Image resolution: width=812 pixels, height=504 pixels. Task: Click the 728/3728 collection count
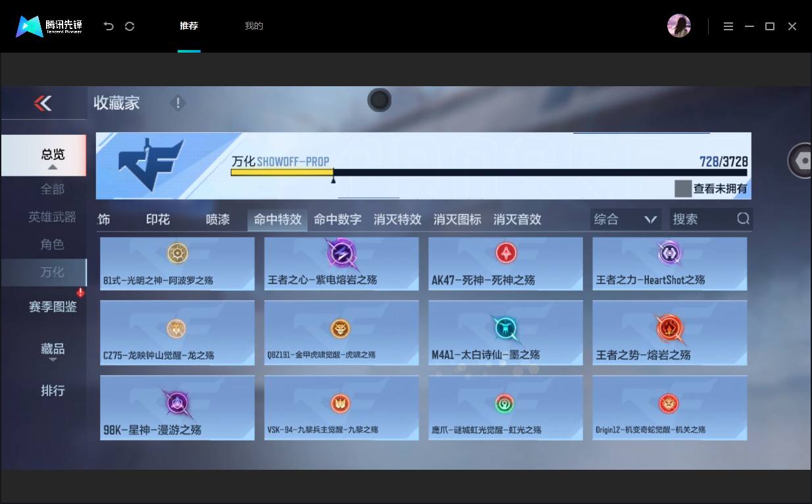point(724,161)
